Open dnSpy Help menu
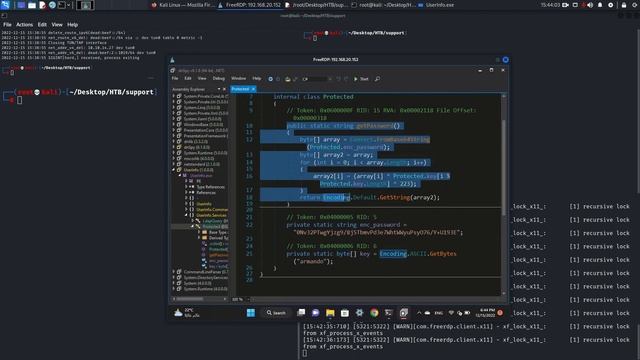This screenshot has height=360, width=640. 257,78
